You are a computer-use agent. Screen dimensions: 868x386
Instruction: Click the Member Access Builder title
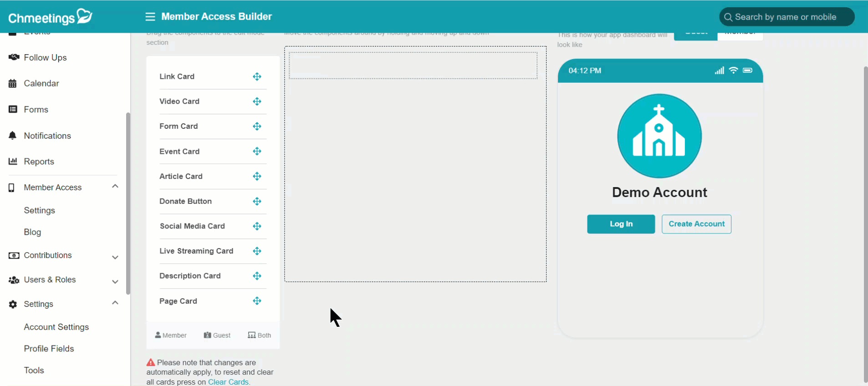[x=216, y=17]
